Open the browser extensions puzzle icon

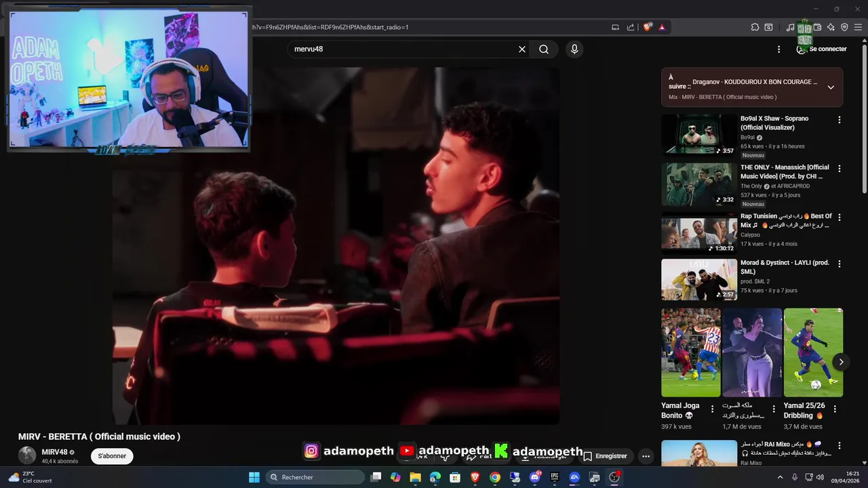coord(755,27)
